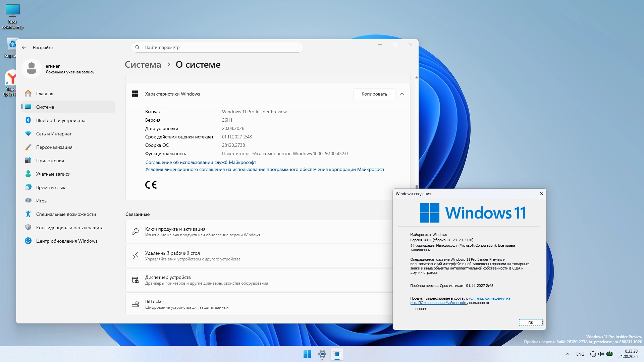Click OK in Windows: сведения dialog

531,323
